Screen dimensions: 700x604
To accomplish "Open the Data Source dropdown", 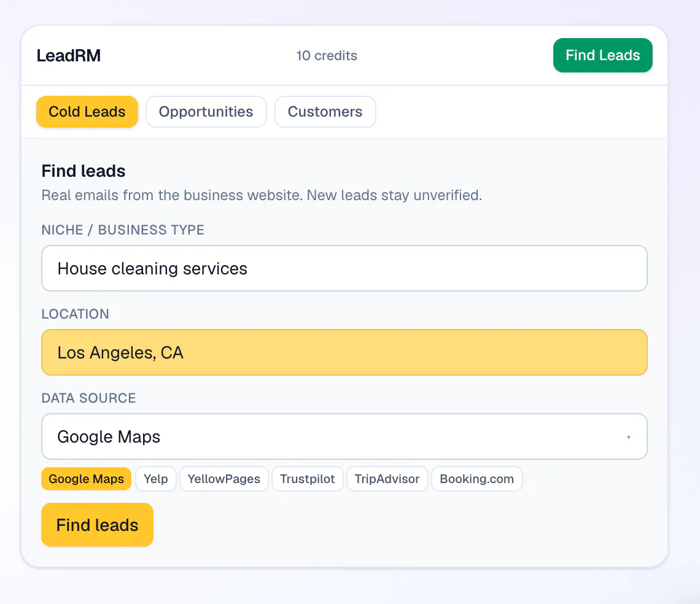I will pyautogui.click(x=344, y=436).
